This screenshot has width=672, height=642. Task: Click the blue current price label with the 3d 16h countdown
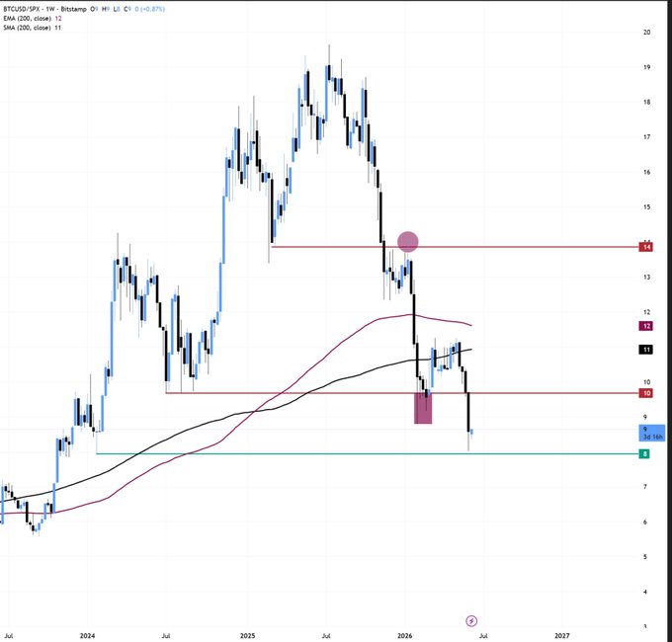coord(652,433)
